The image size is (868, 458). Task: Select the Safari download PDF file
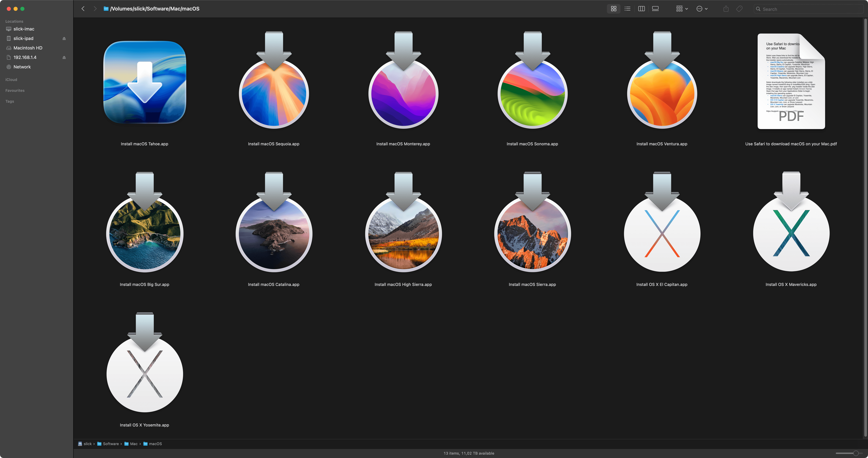(x=791, y=81)
